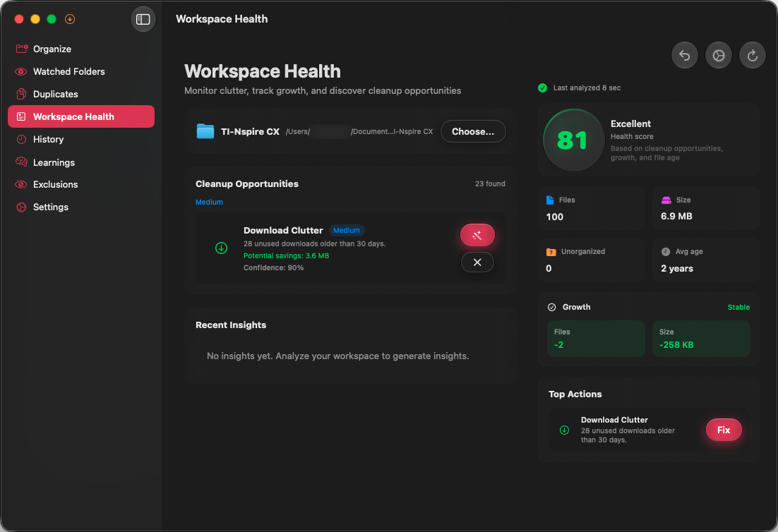Select Workspace Health in sidebar
Viewport: 778px width, 532px height.
tap(81, 116)
